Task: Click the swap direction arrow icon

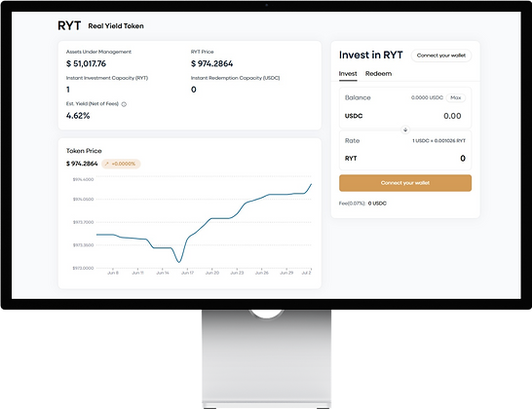Action: point(405,130)
